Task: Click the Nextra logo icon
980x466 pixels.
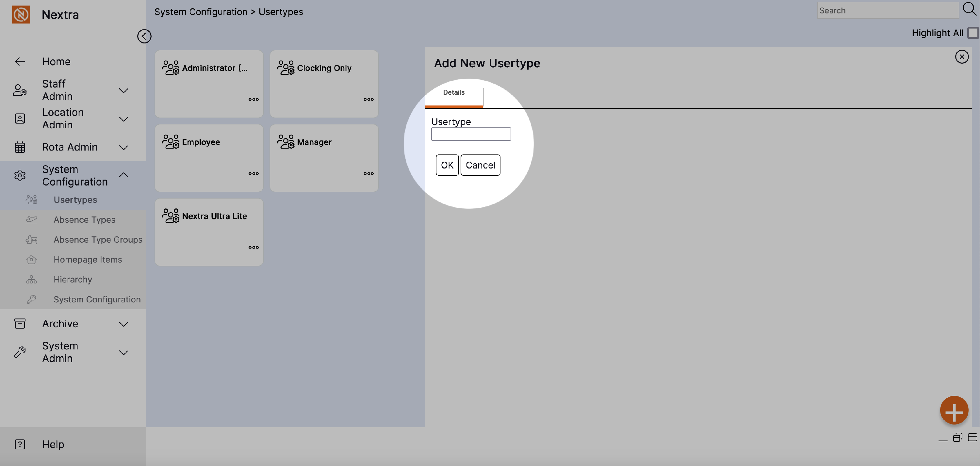Action: pos(21,14)
